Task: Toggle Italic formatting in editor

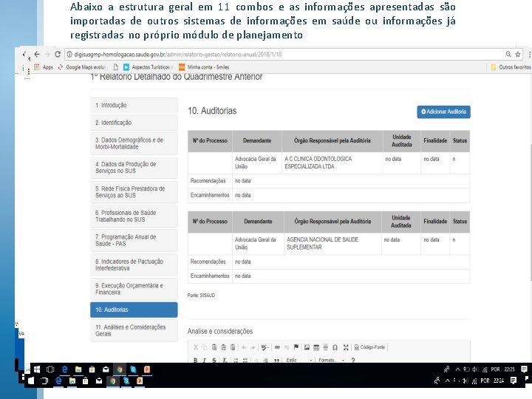Action: [204, 361]
